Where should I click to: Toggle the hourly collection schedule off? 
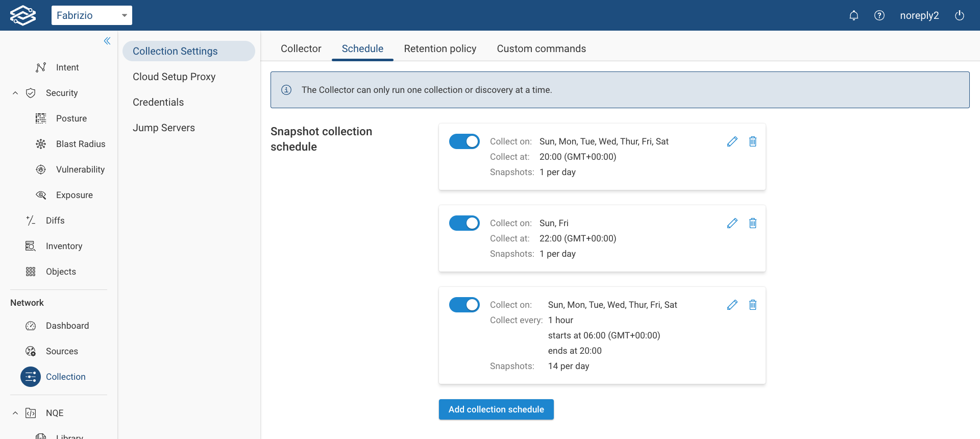pos(464,305)
